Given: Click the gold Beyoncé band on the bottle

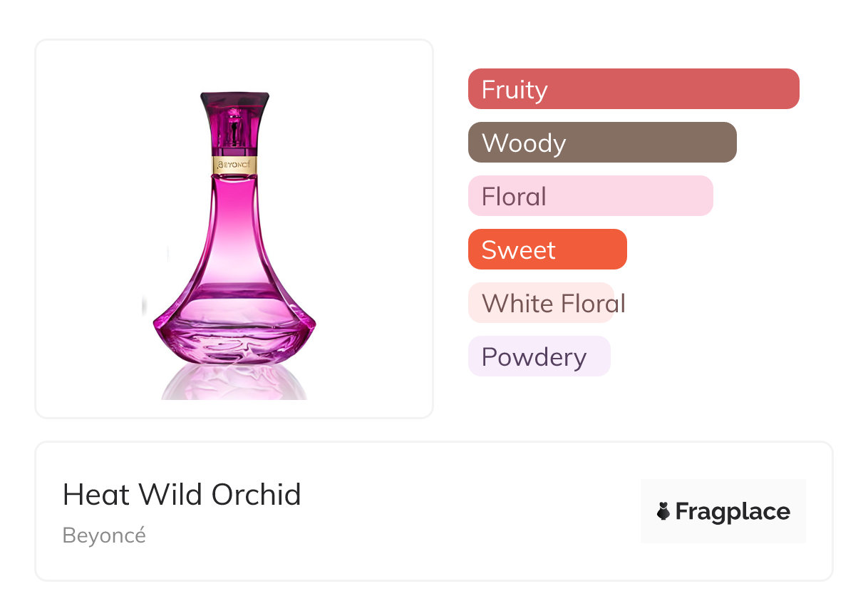Looking at the screenshot, I should click(x=234, y=165).
